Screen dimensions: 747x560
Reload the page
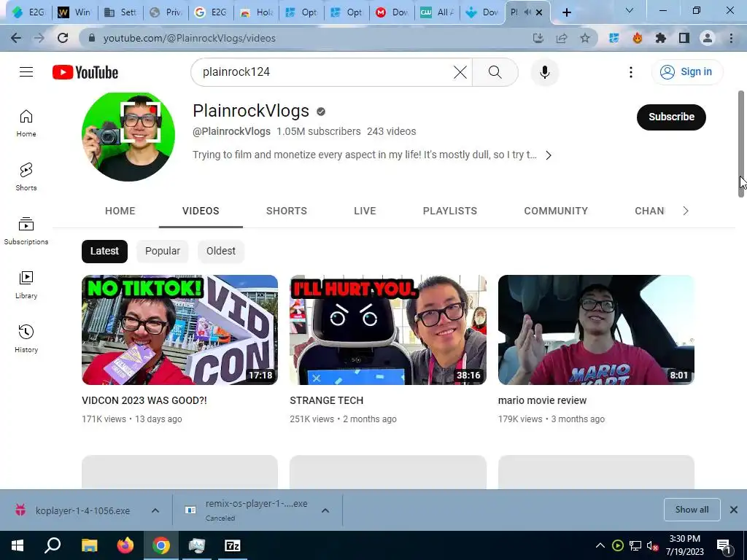[x=63, y=38]
